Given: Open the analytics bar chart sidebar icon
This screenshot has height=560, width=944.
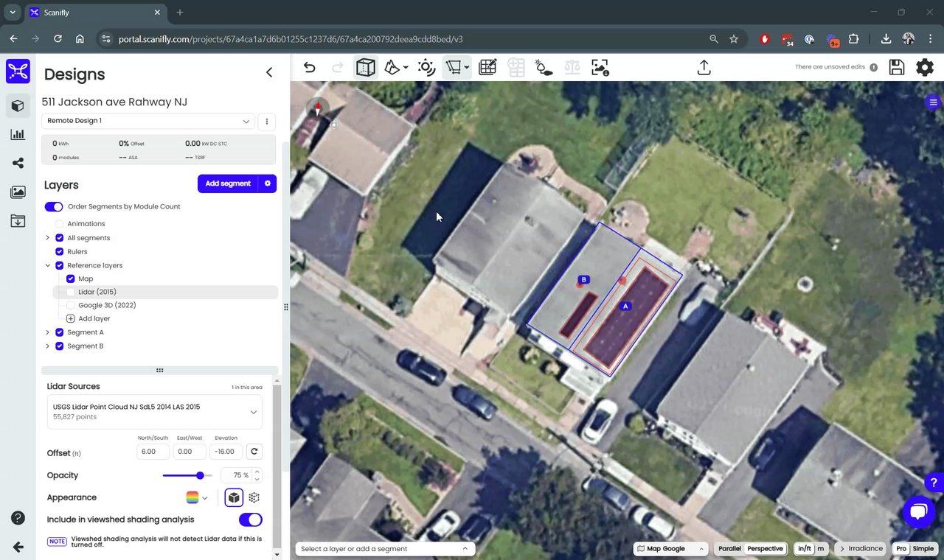Looking at the screenshot, I should coord(18,135).
